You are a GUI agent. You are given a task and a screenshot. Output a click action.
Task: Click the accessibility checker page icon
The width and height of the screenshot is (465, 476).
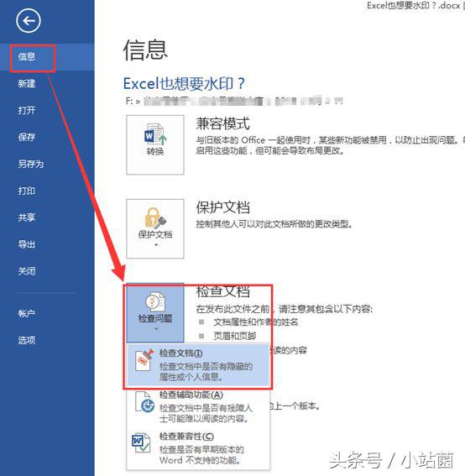pos(144,402)
